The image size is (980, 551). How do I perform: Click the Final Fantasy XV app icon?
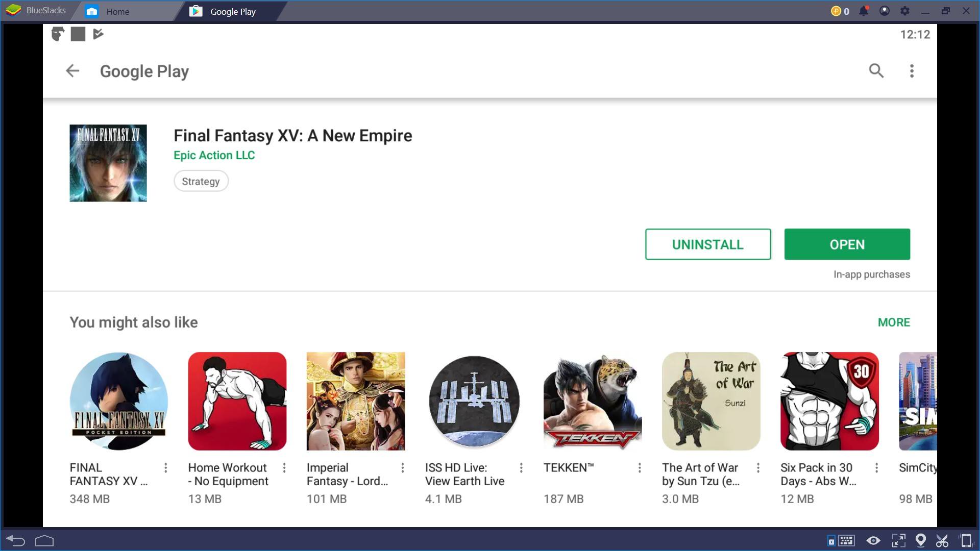click(108, 163)
